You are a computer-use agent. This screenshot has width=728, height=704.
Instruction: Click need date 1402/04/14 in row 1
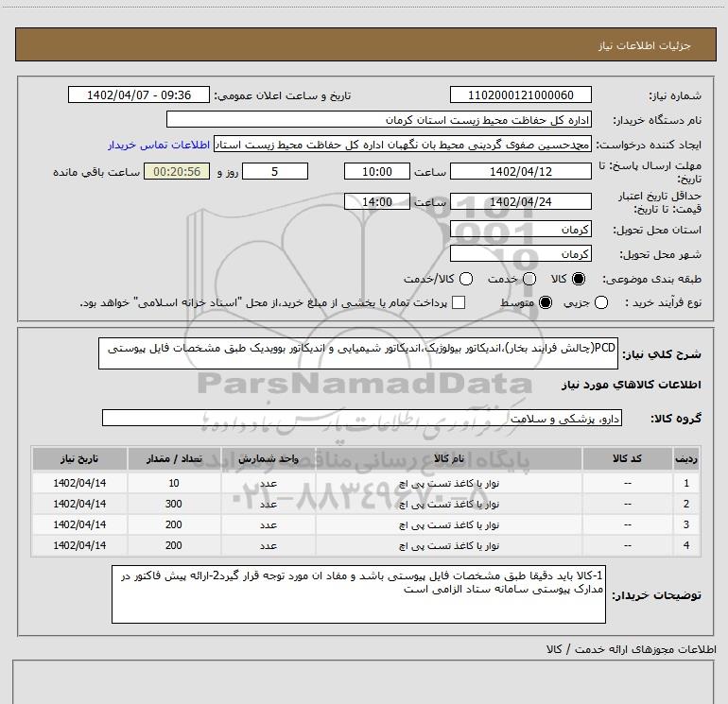pos(79,484)
